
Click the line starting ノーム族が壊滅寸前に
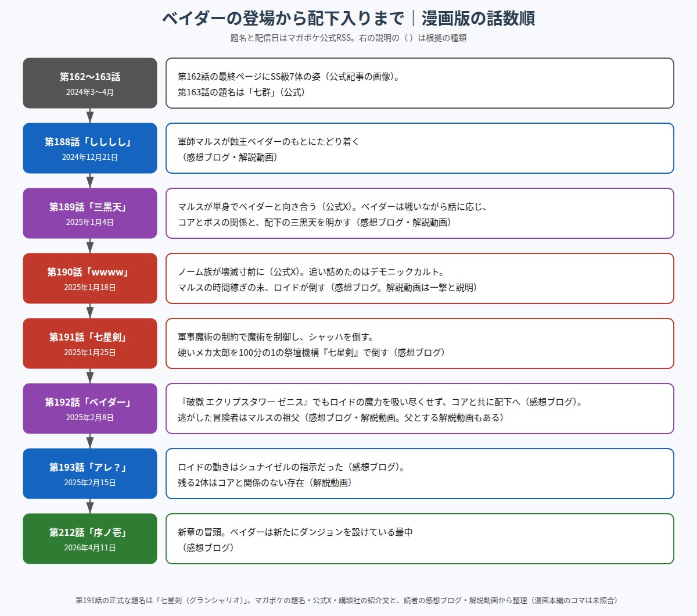311,271
